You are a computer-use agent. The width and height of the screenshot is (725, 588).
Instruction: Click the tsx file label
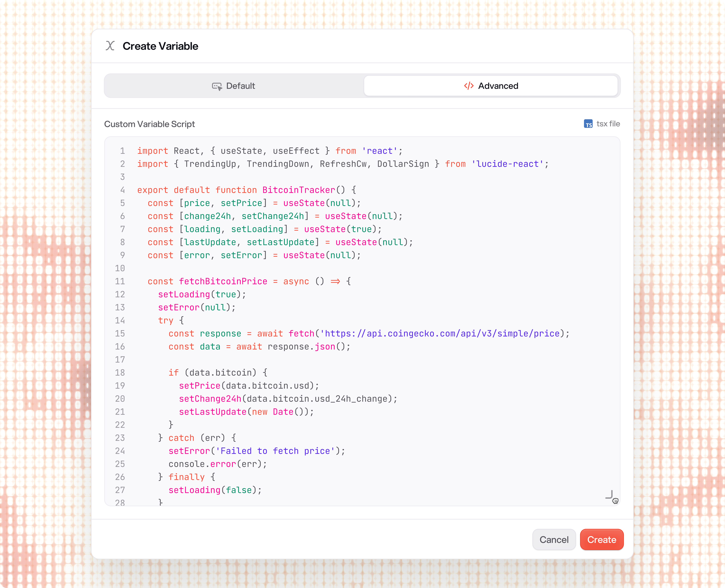pyautogui.click(x=608, y=124)
